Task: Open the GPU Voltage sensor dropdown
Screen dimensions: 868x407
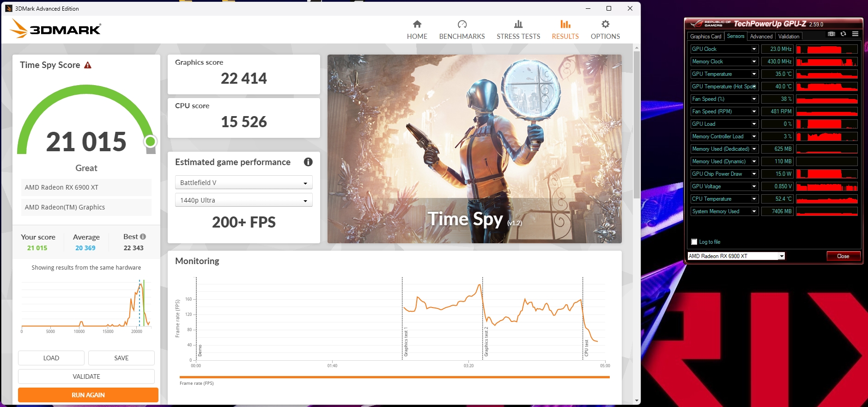Action: [754, 186]
